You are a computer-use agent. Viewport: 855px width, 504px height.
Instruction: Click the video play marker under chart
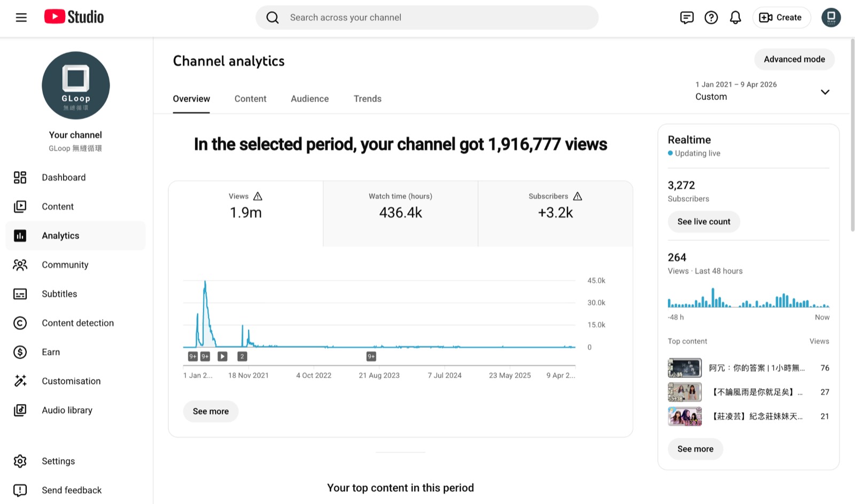(x=223, y=356)
